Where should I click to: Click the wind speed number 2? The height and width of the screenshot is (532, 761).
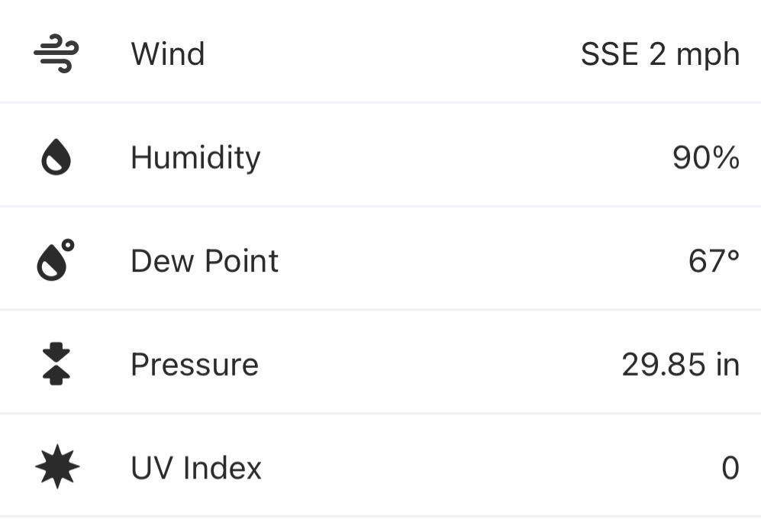(x=657, y=55)
